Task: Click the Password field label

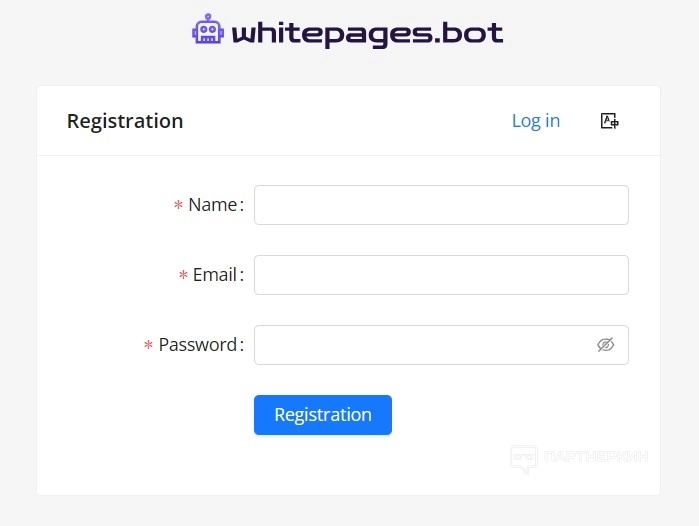Action: click(197, 345)
